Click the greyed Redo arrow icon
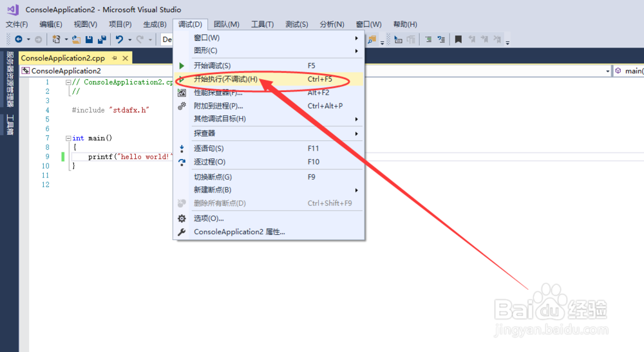644x352 pixels. click(140, 39)
